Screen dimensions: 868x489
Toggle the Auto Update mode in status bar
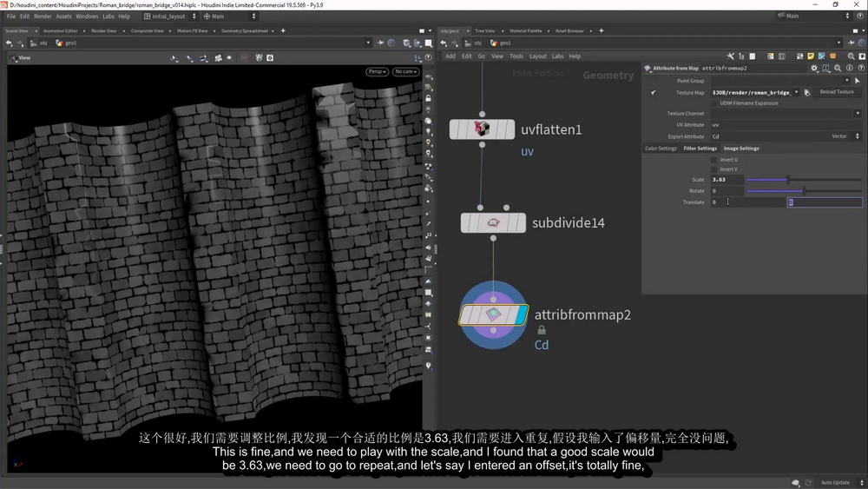pyautogui.click(x=835, y=482)
